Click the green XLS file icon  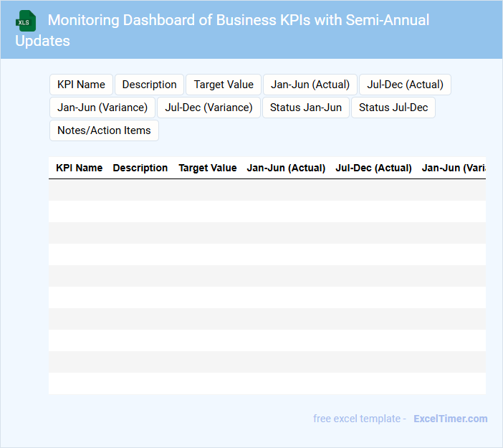[26, 21]
